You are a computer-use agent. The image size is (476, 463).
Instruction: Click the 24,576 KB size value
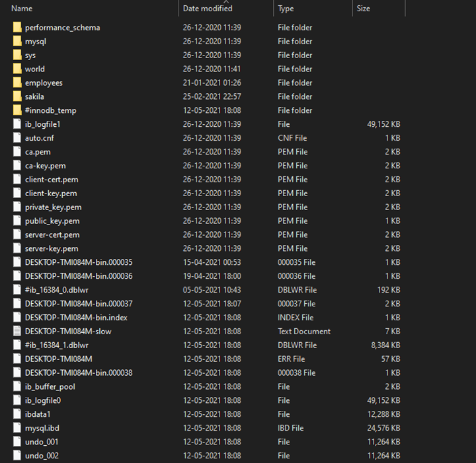[x=383, y=428]
